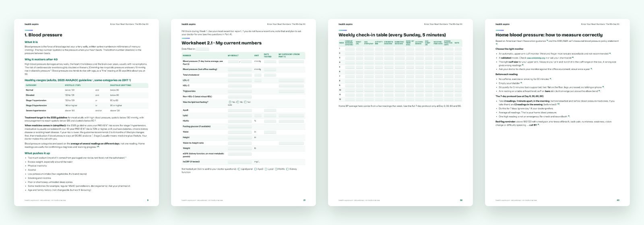The height and width of the screenshot is (225, 644).
Task: Click the 'Empty your bladder' bullet
Action: tap(510, 83)
